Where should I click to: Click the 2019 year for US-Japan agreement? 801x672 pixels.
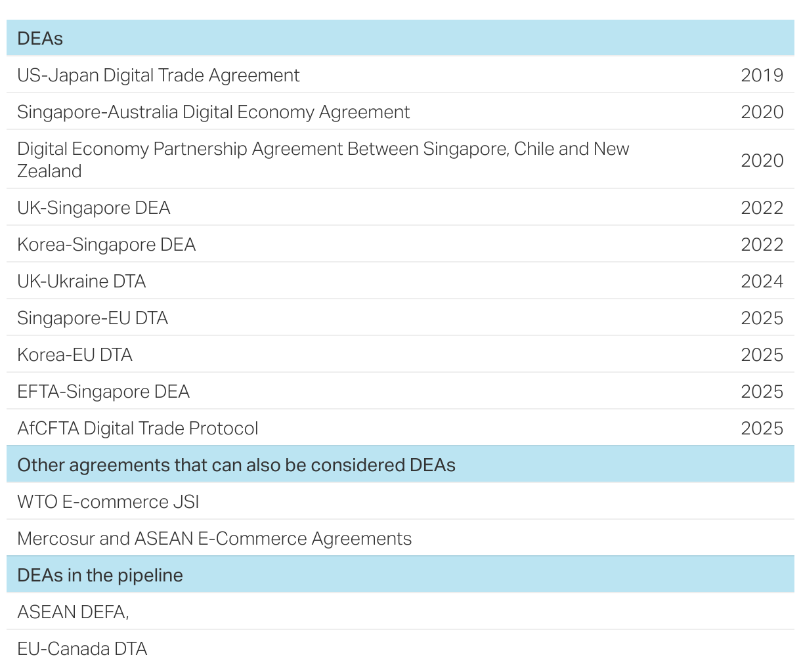(x=762, y=75)
